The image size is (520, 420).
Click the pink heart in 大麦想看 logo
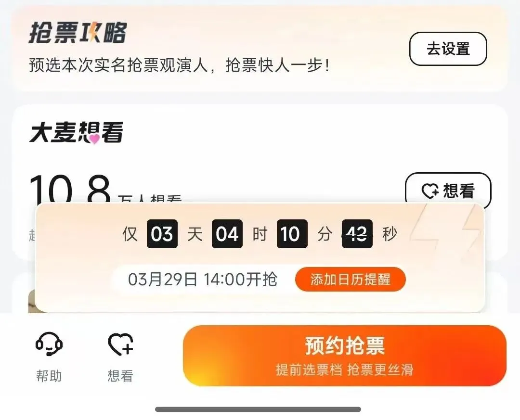(94, 139)
